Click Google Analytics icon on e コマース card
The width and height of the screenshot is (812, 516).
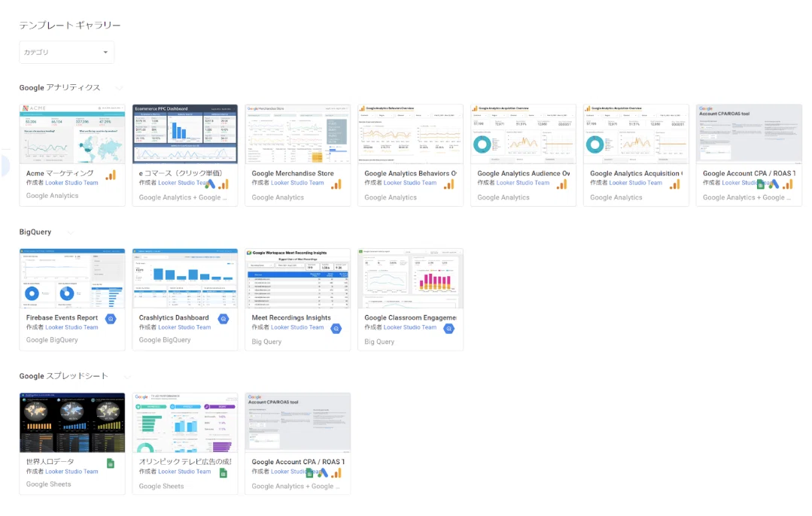coord(224,184)
